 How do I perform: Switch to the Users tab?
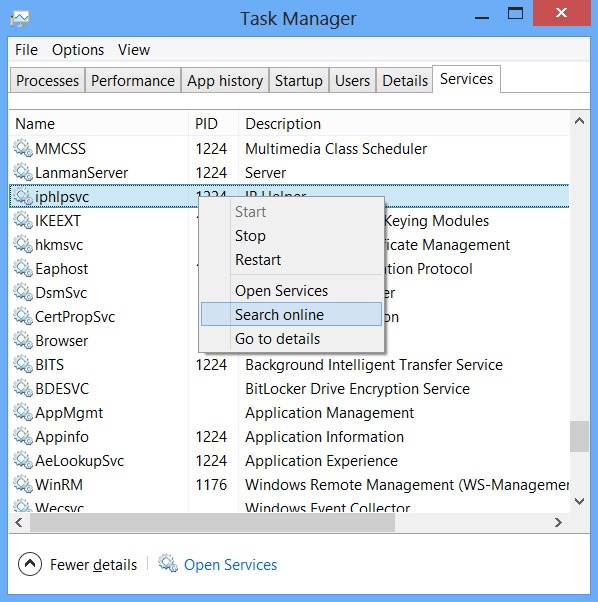pyautogui.click(x=352, y=81)
